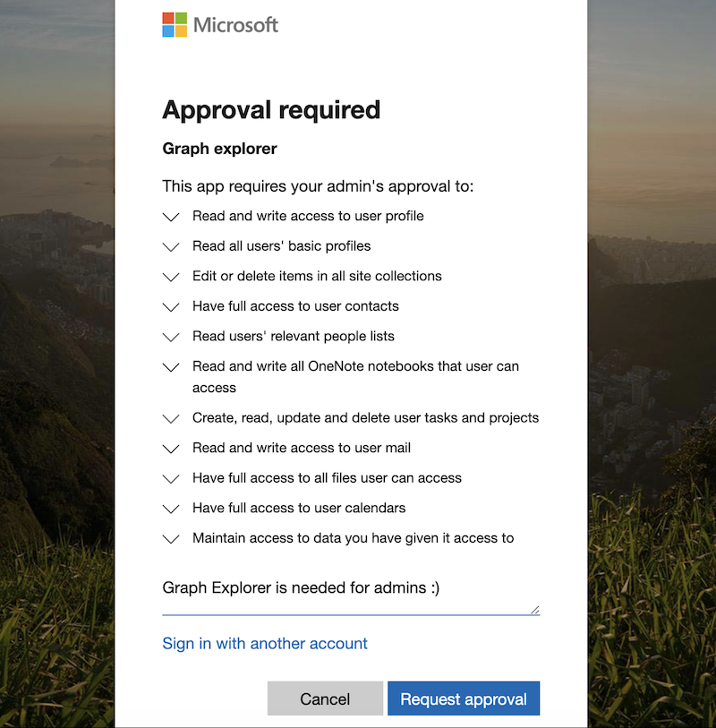The image size is (716, 728).
Task: Click the textarea resize handle
Action: click(535, 610)
